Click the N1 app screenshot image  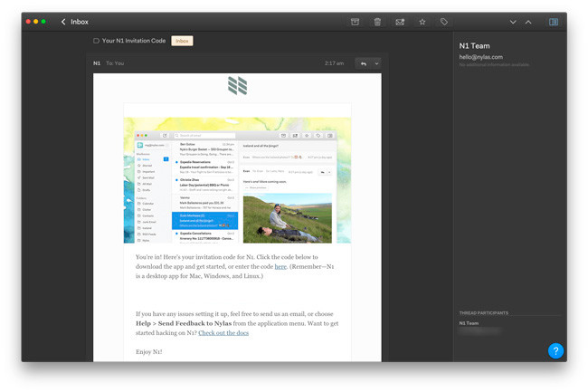pyautogui.click(x=237, y=180)
